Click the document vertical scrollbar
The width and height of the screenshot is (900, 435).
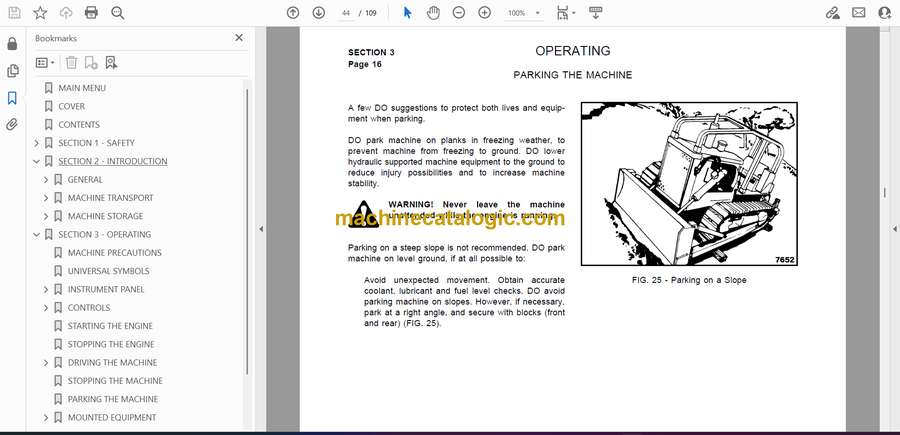pos(884,192)
